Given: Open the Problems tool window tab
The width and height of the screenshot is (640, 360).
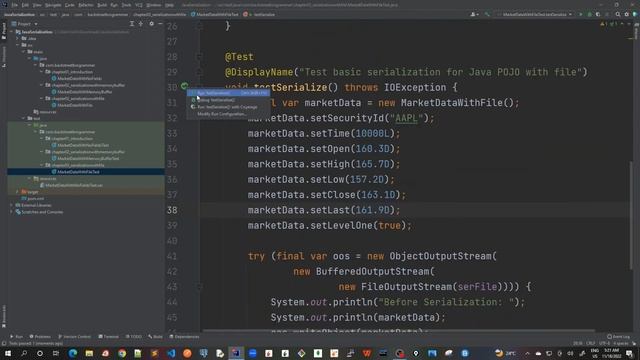Looking at the screenshot, I should pyautogui.click(x=40, y=337).
